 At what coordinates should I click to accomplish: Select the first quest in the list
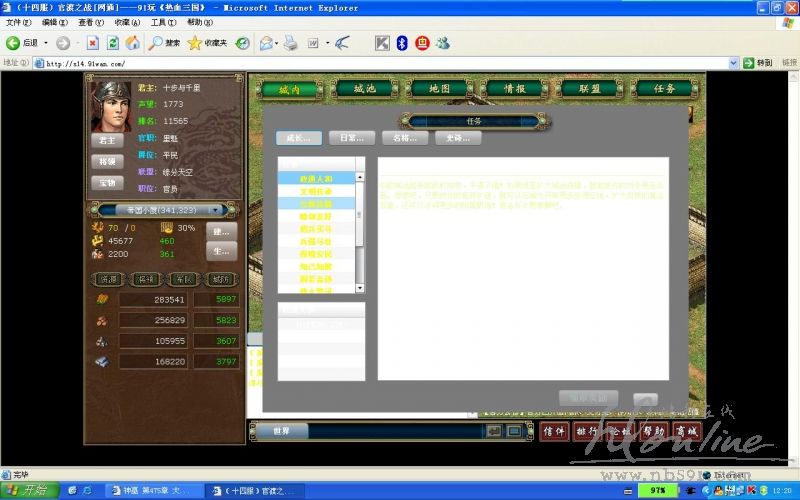315,178
